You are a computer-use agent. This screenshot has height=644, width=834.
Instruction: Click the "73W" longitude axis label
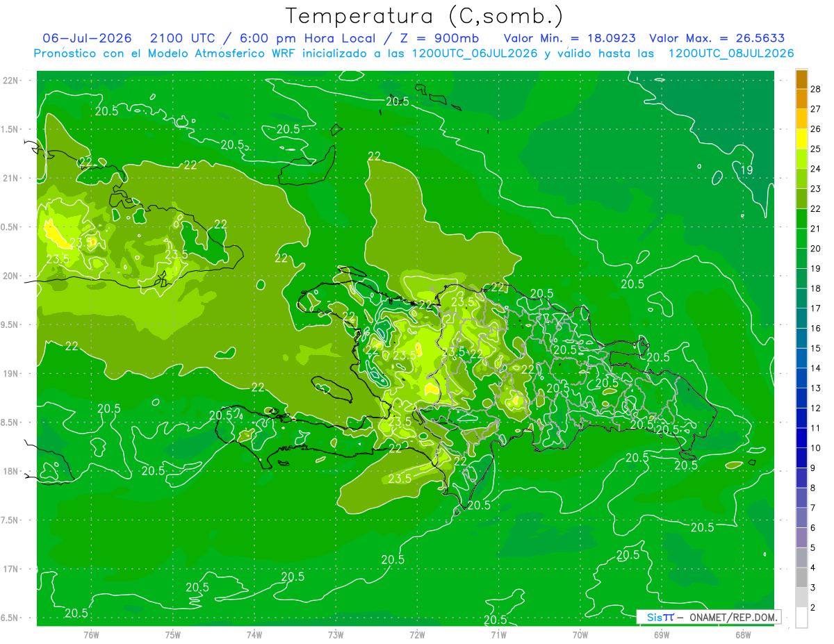(336, 635)
